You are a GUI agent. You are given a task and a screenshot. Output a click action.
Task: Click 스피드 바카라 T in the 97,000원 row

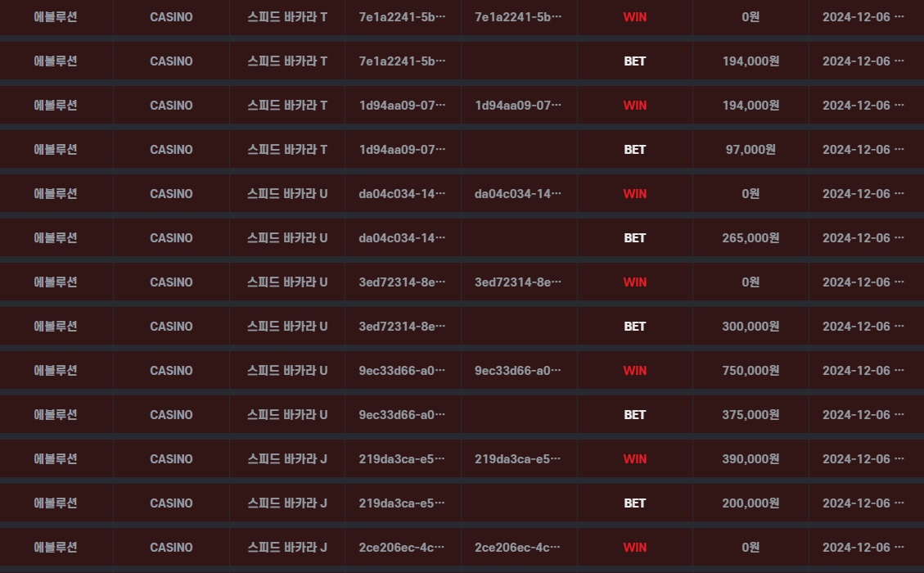(x=287, y=150)
